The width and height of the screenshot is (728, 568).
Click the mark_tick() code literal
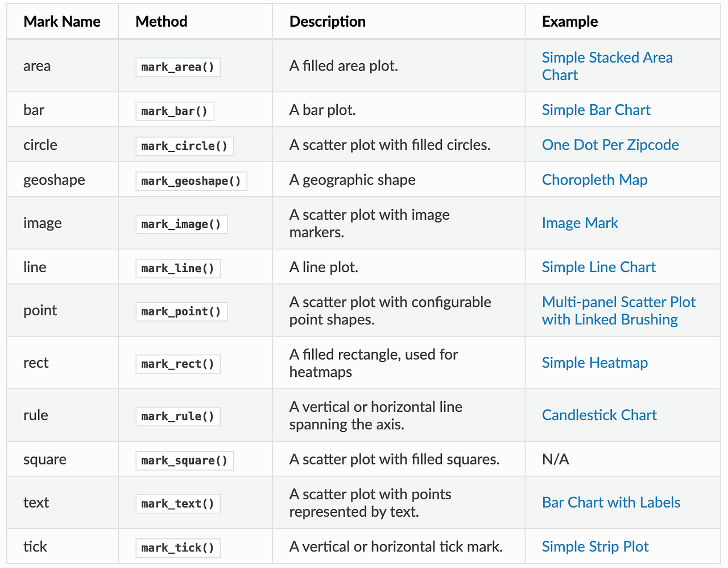click(177, 548)
